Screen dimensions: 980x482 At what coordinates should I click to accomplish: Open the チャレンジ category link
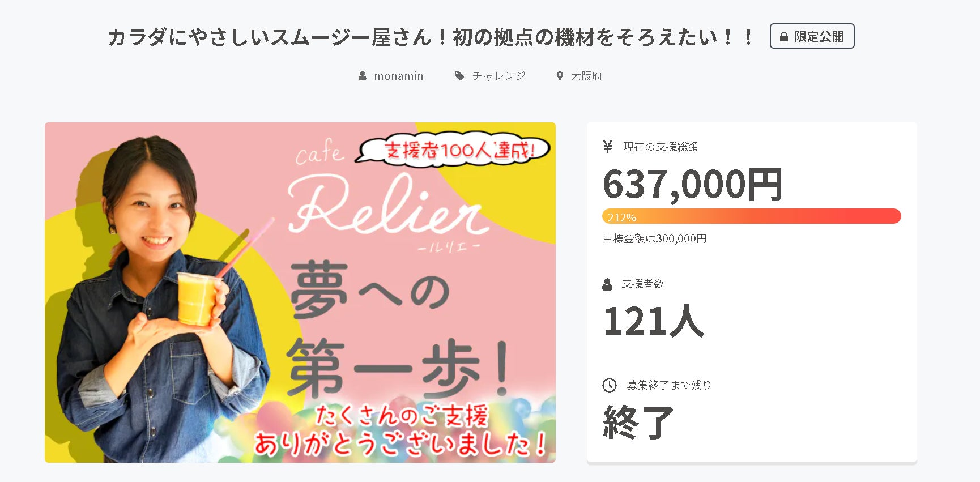click(498, 76)
